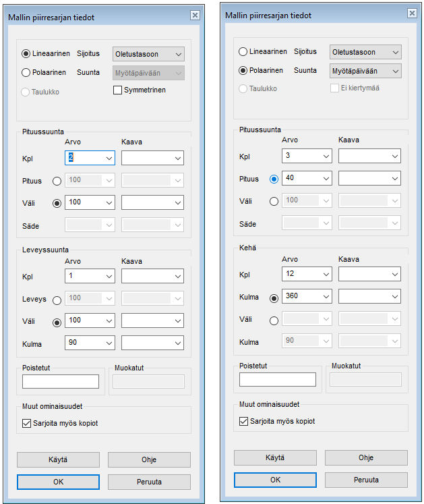Enable the Symmetrinen checkbox
Viewport: 424px width, 504px height.
(x=118, y=90)
